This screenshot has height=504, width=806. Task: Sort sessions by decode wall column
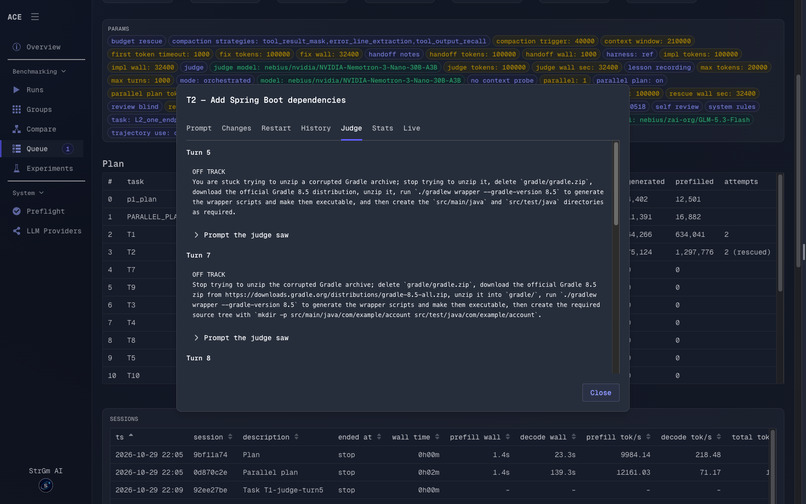click(548, 437)
